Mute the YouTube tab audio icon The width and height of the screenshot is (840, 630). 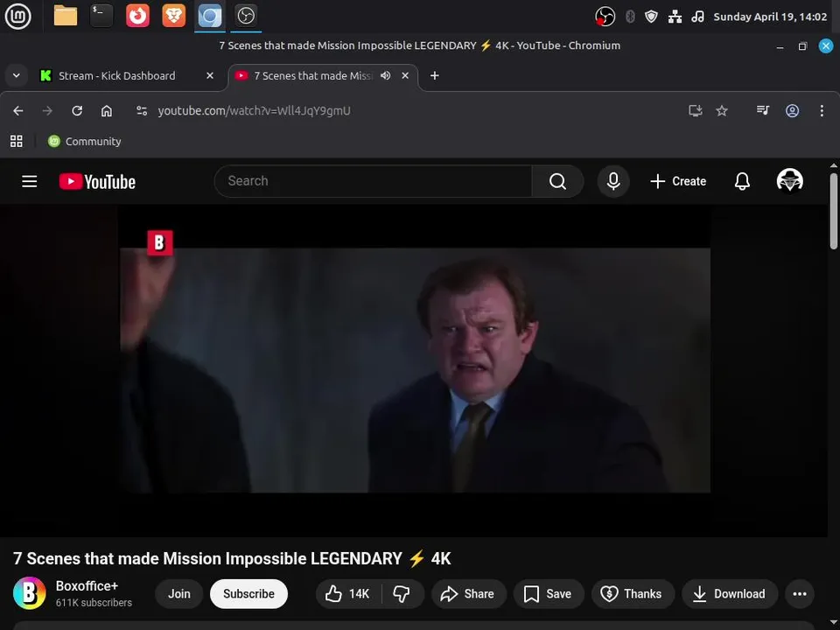click(385, 75)
